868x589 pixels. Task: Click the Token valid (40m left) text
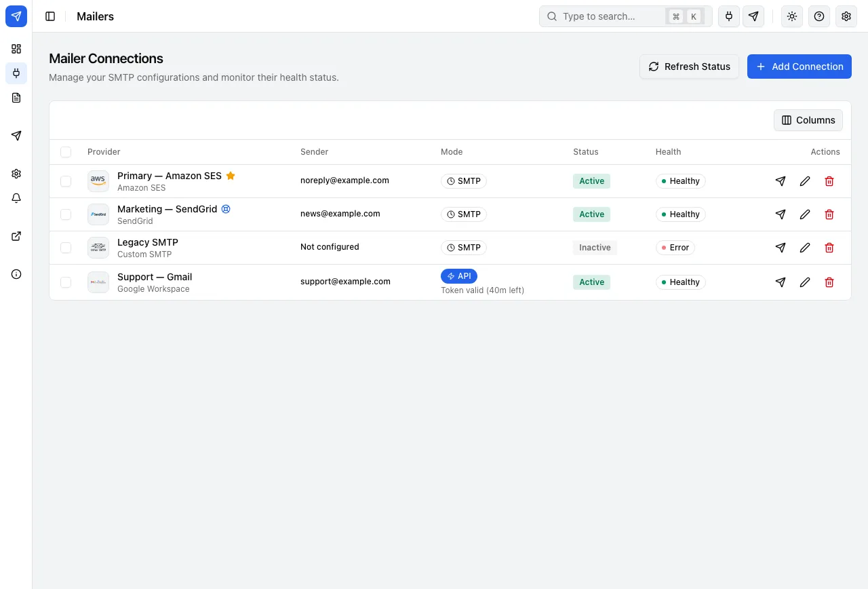482,290
